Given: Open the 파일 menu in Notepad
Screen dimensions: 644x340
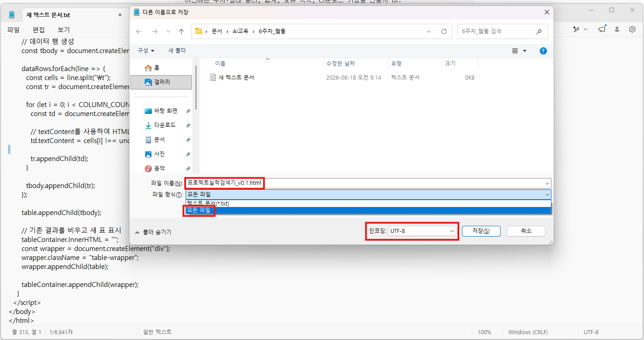Looking at the screenshot, I should coord(13,30).
